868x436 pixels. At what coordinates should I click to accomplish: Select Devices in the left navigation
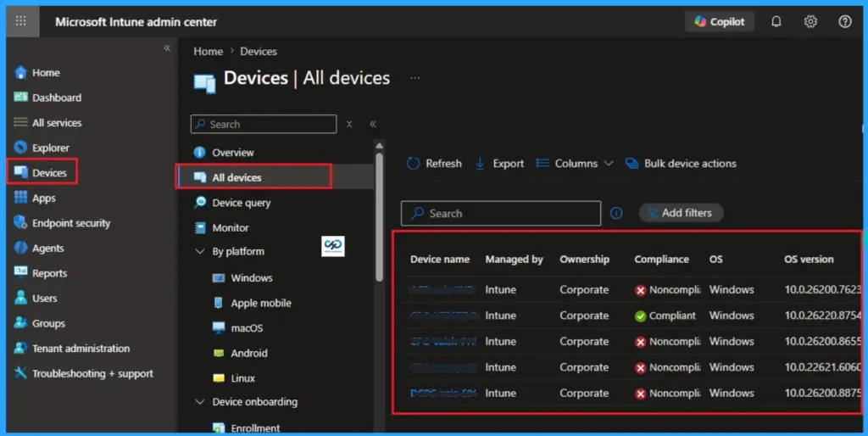(41, 172)
